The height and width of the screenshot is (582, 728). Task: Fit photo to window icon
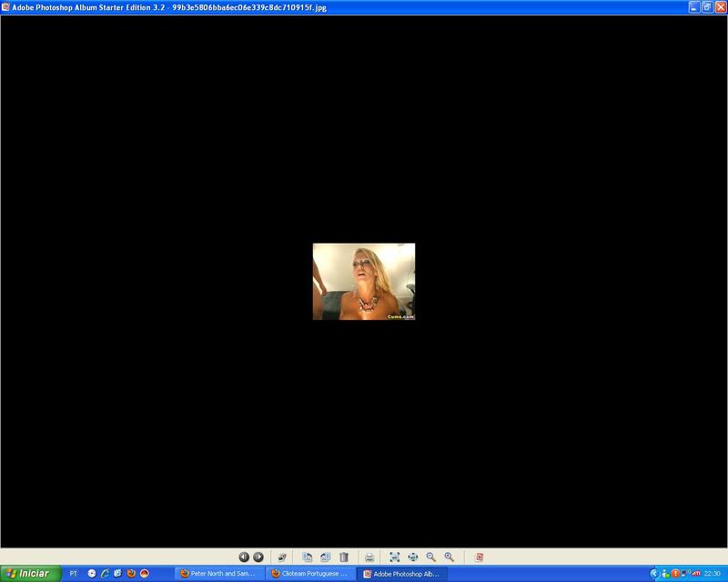click(x=394, y=557)
